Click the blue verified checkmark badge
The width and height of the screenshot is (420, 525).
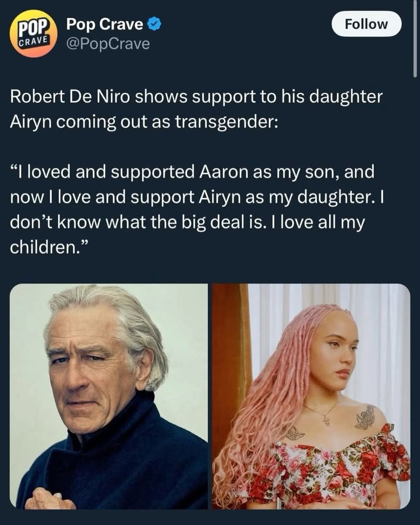click(154, 24)
